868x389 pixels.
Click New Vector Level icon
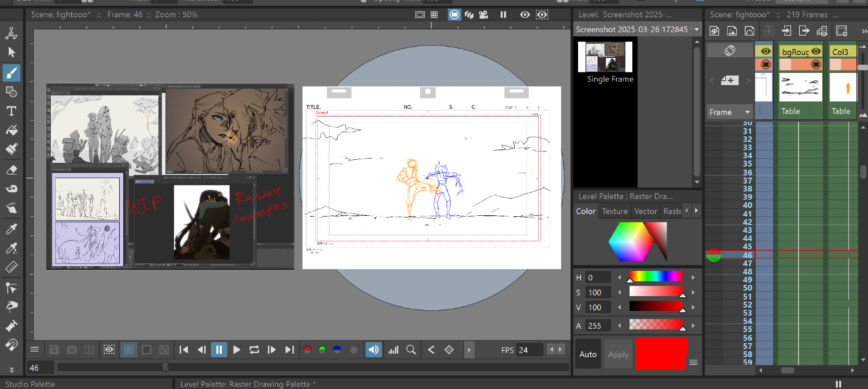click(750, 31)
